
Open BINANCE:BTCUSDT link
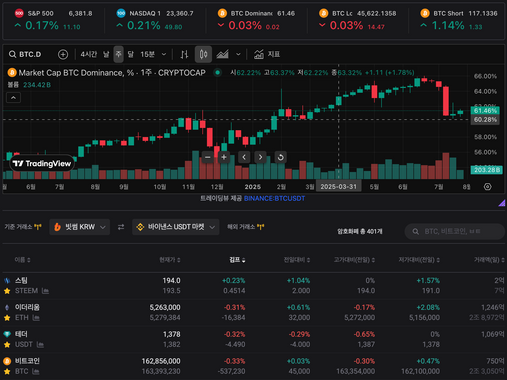click(274, 198)
